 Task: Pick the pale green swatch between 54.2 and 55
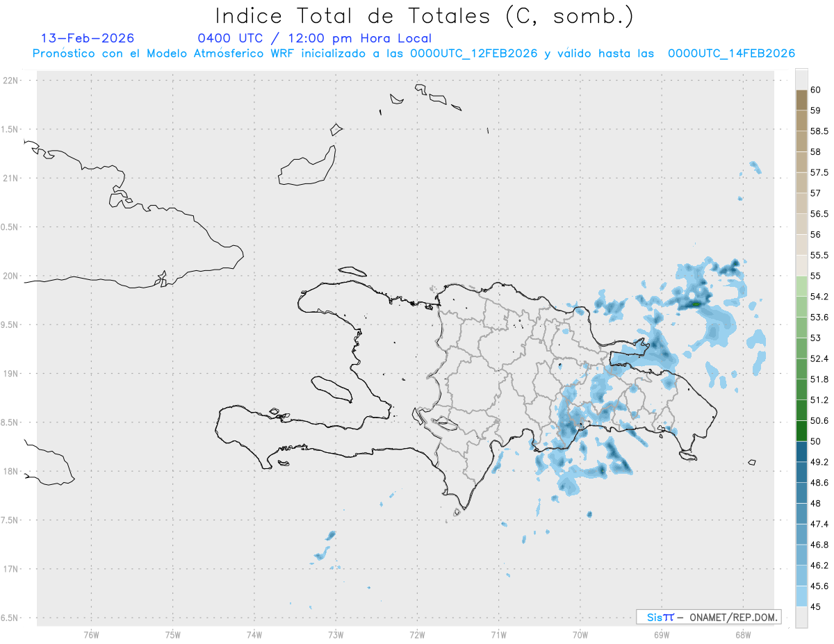click(801, 286)
